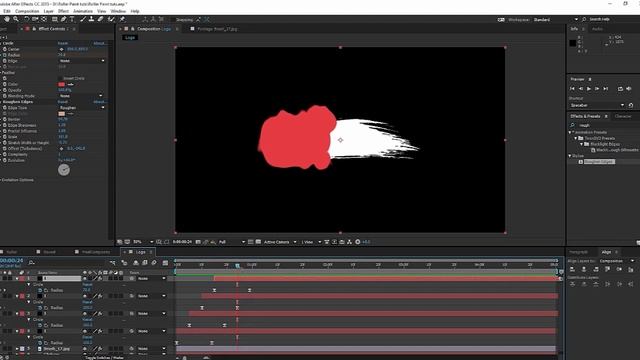The image size is (640, 360).
Task: Open the Composition menu
Action: tap(27, 11)
